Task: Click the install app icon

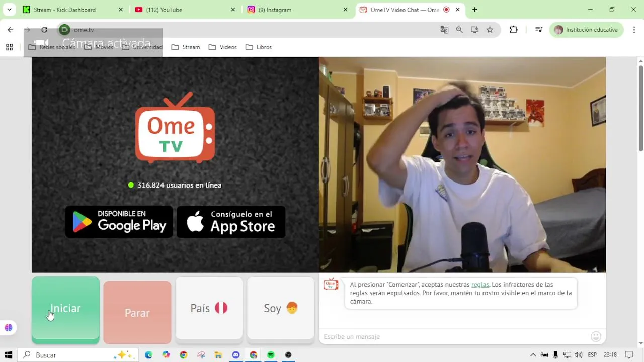Action: pos(474,30)
